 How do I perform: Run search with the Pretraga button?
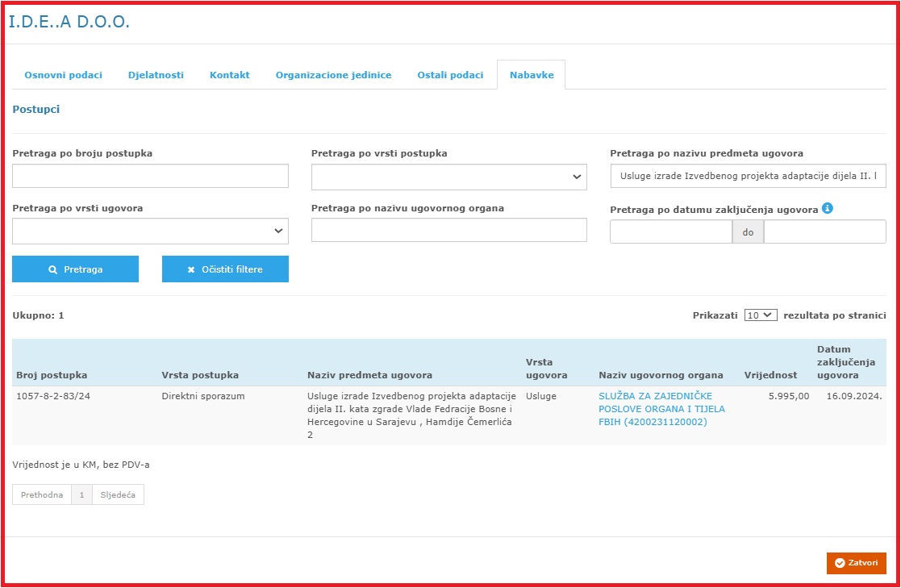pos(75,269)
